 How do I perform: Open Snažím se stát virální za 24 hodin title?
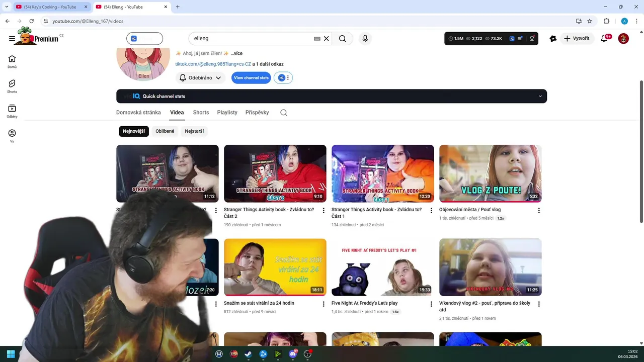click(x=259, y=303)
